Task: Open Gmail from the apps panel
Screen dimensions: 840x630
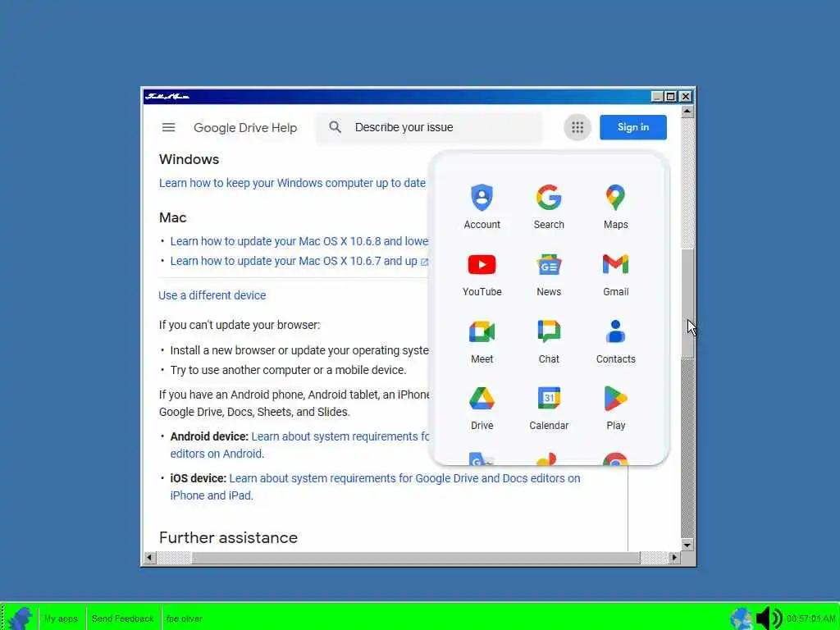Action: point(615,275)
